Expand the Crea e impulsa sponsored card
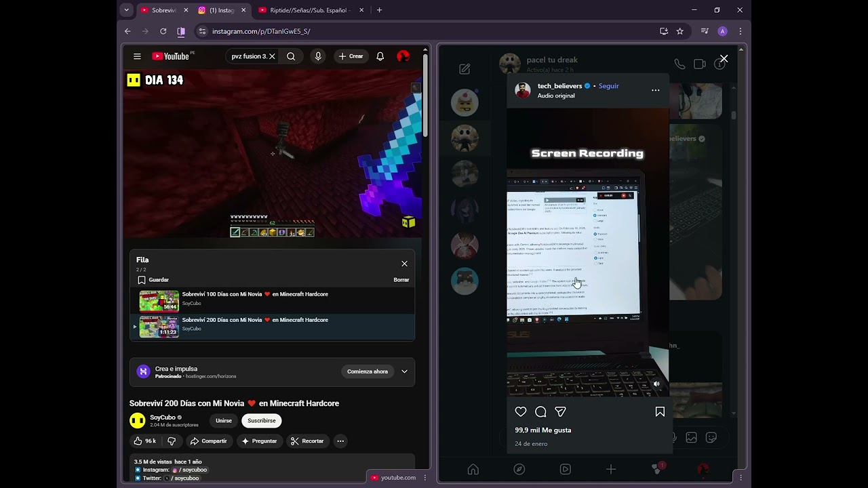The height and width of the screenshot is (488, 868). (404, 371)
